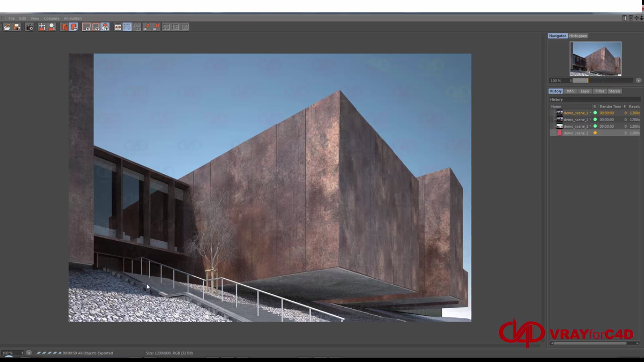Click the green dot on the orange highlighted row
Image resolution: width=644 pixels, height=362 pixels.
(x=595, y=113)
